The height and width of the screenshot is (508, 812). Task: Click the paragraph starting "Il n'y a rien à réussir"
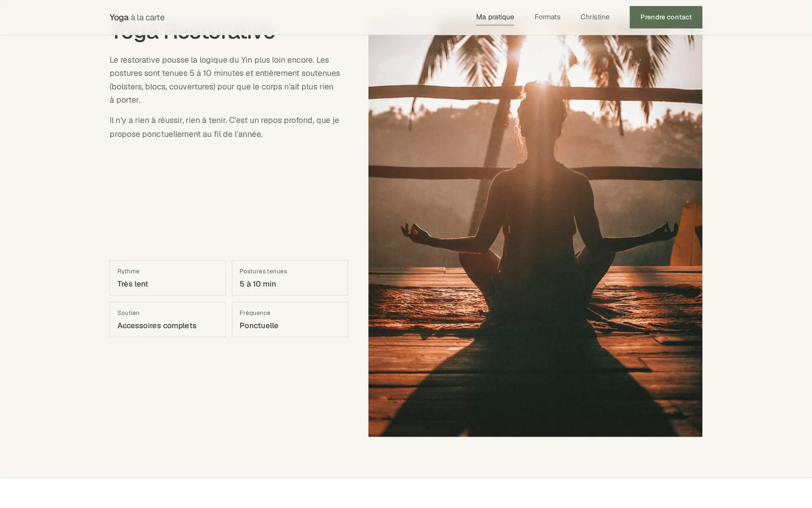pyautogui.click(x=225, y=127)
